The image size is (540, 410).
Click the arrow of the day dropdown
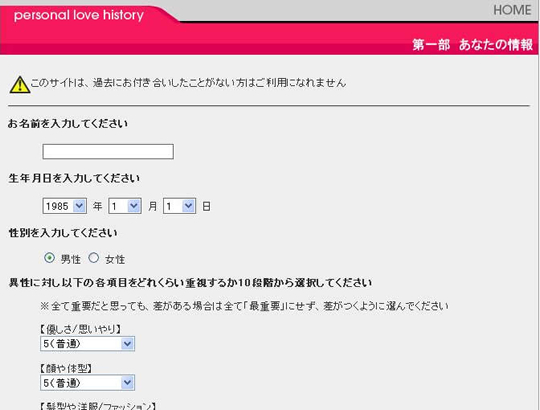188,206
